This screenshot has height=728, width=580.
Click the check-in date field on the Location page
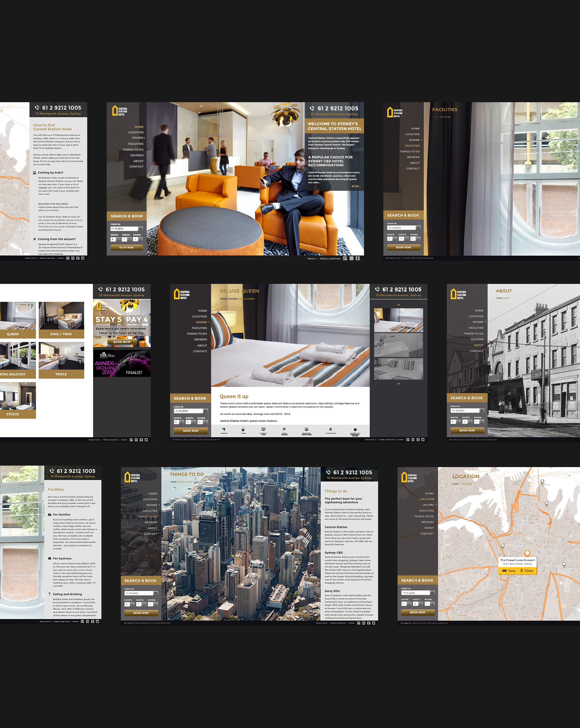point(415,593)
